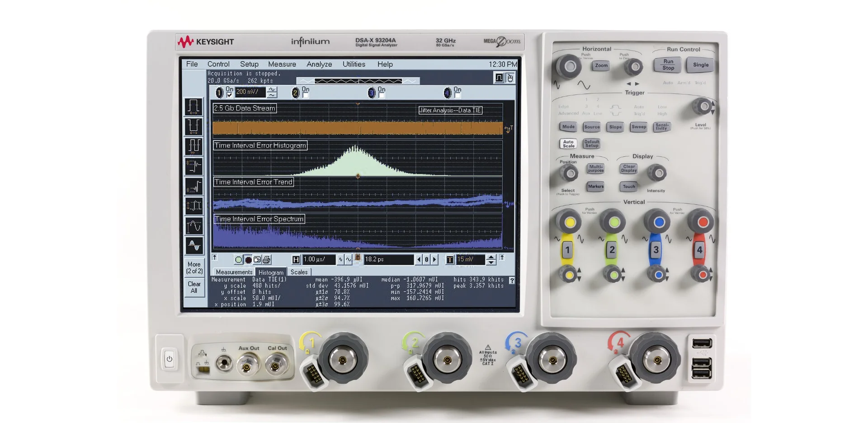Toggle the red channel 4 front-panel button
868x423 pixels.
[699, 249]
